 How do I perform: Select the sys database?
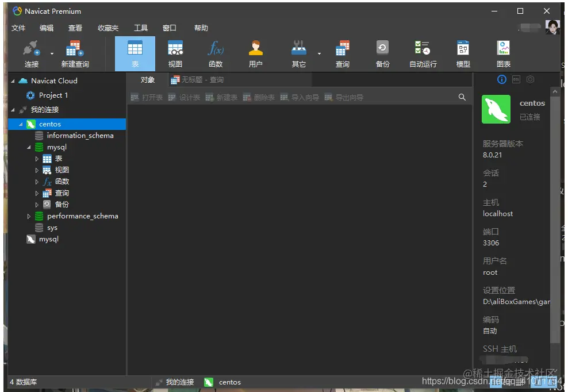click(x=52, y=228)
